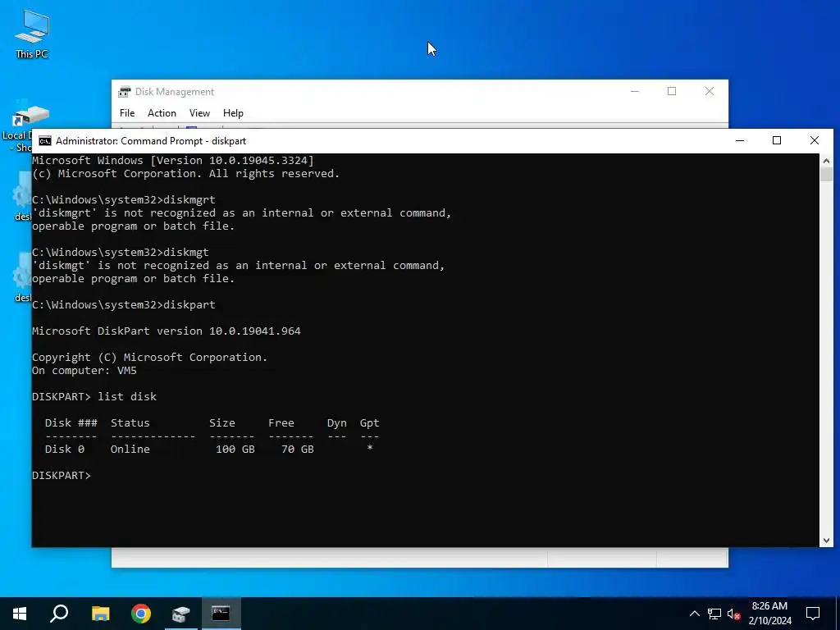Click the 'Disk 0' row entry
Image resolution: width=840 pixels, height=630 pixels.
point(64,449)
